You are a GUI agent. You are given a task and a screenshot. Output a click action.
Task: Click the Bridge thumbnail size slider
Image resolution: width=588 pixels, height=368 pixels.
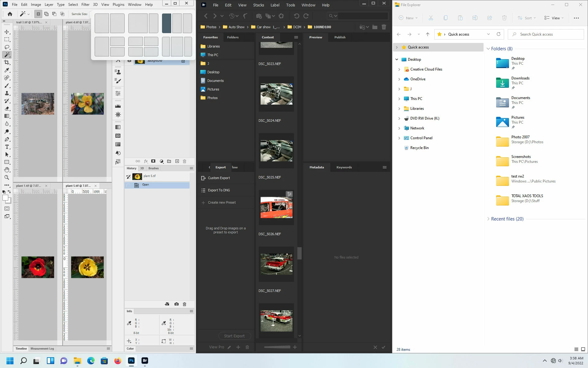pyautogui.click(x=277, y=347)
